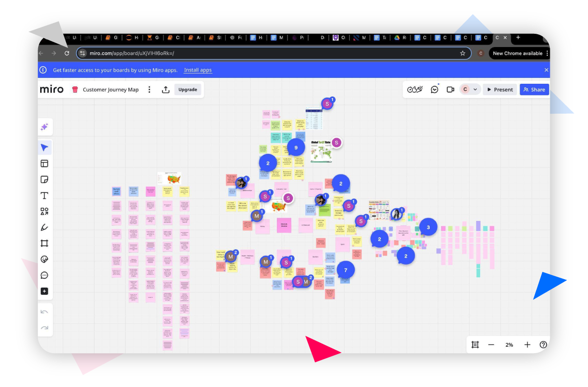Open the collaboration activities icon
Viewport: 588px width, 387px height.
(x=415, y=90)
